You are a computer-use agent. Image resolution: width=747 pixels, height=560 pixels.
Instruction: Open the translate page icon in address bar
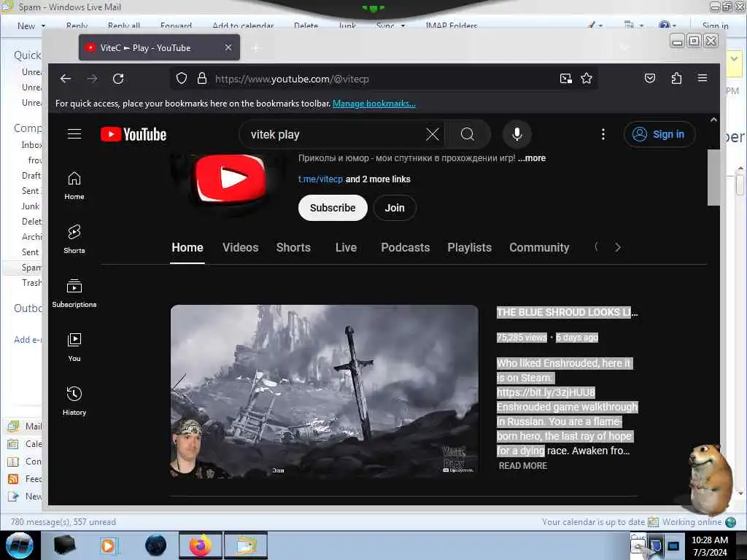pyautogui.click(x=565, y=79)
